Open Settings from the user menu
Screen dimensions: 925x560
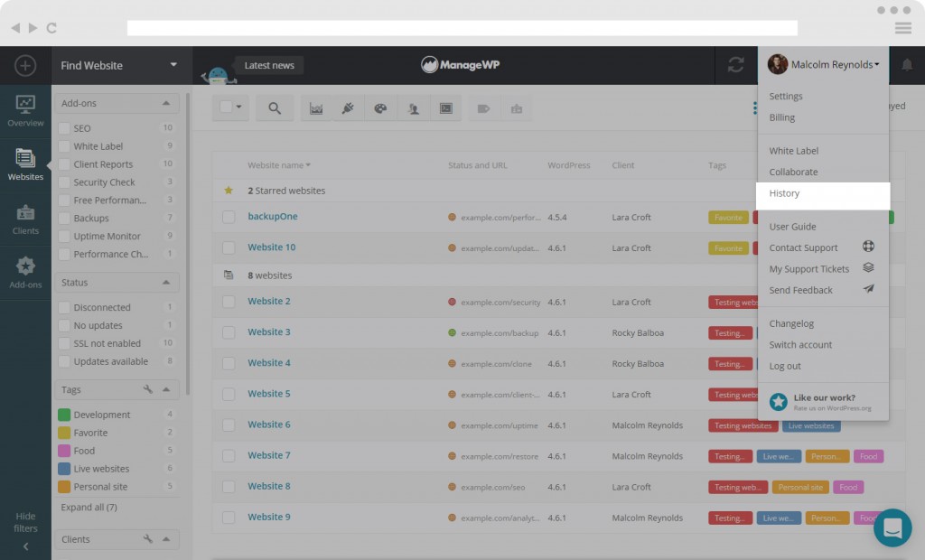[x=785, y=96]
